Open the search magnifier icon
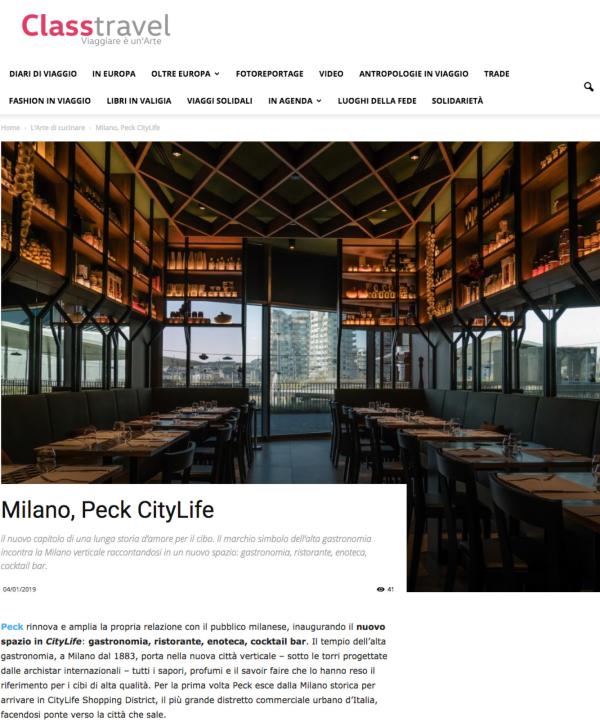This screenshot has height=720, width=600. [589, 87]
